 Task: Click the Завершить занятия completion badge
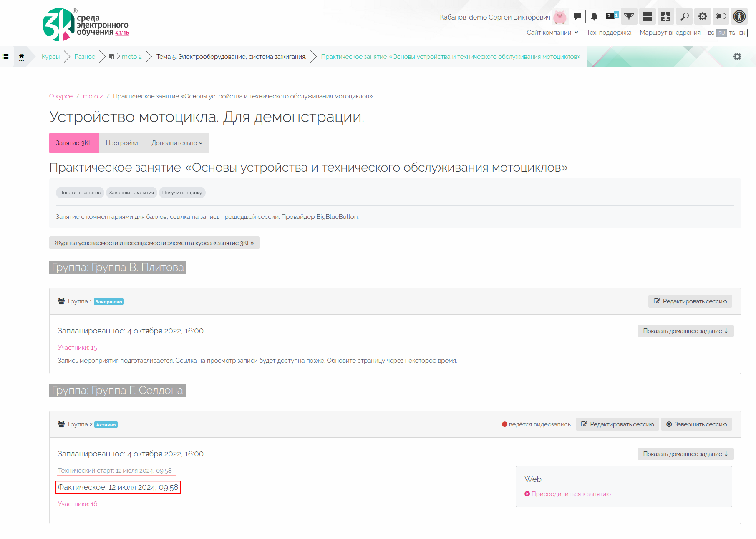(131, 193)
